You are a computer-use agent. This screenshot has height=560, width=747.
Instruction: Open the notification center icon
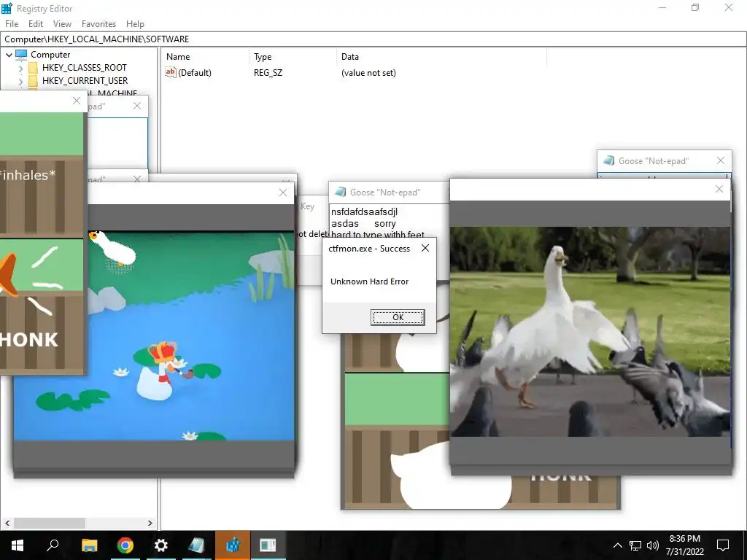pos(723,545)
